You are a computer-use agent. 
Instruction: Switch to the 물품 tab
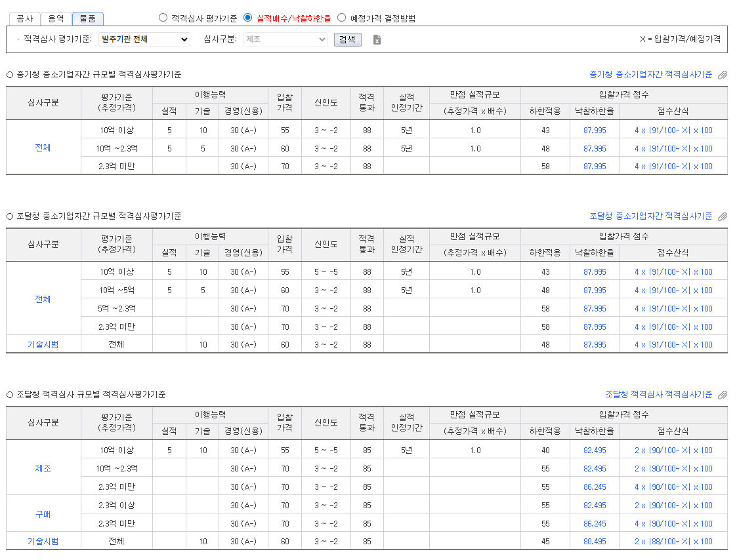[87, 19]
